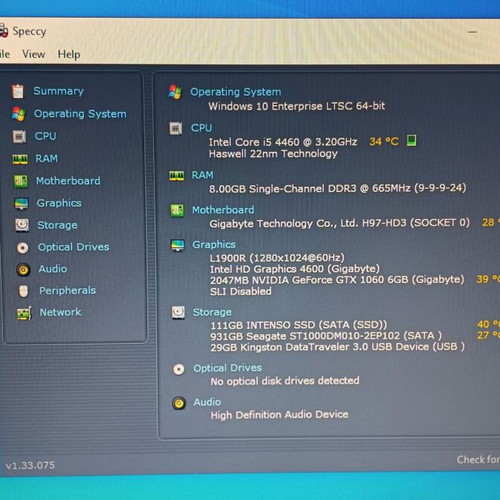Viewport: 500px width, 500px height.
Task: Click the RAM heading link in summary
Action: point(202,175)
